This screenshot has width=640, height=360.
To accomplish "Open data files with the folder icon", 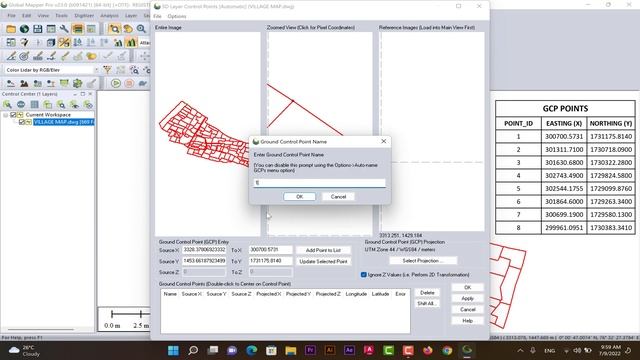I will coord(11,29).
